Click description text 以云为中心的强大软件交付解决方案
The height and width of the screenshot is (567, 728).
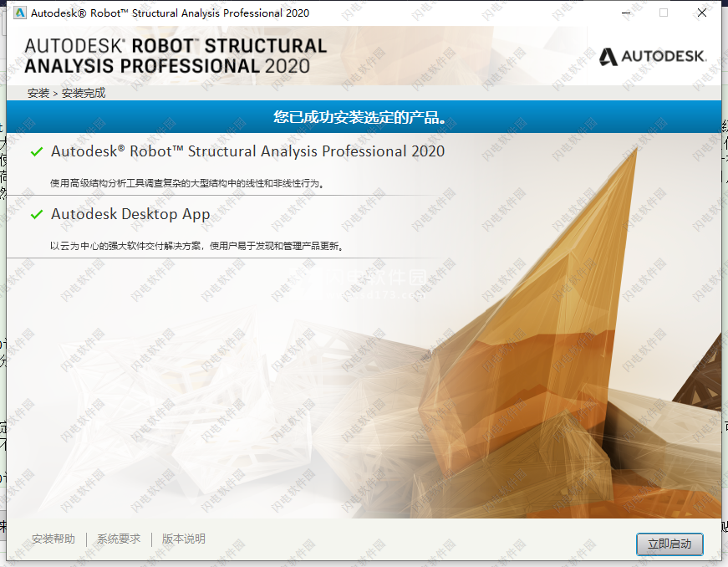(x=197, y=246)
